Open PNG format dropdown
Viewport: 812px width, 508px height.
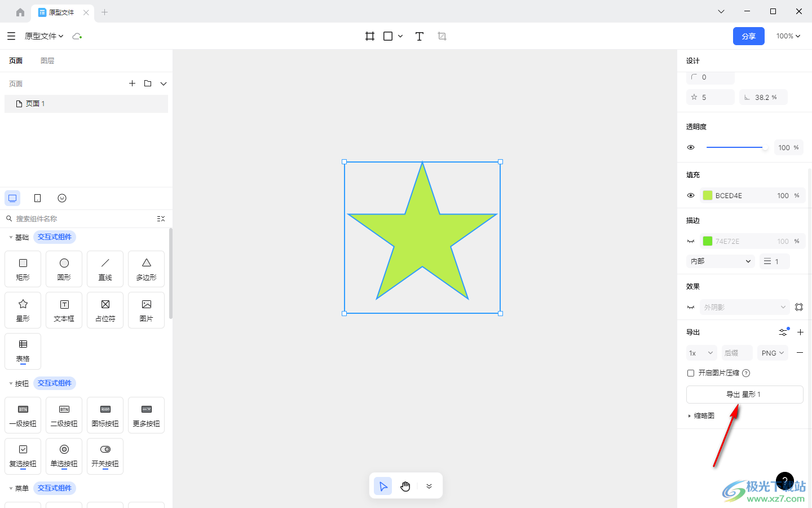point(773,353)
